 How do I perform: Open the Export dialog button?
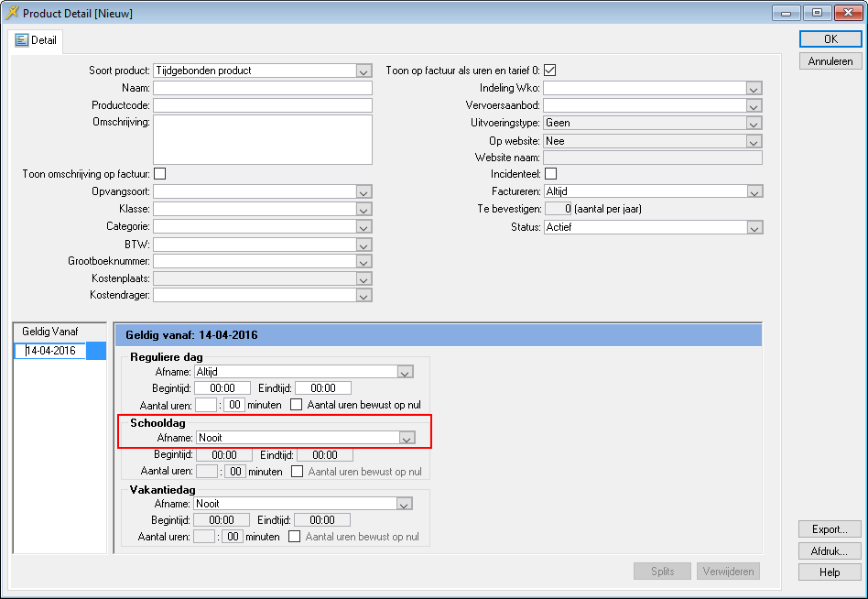(x=830, y=529)
